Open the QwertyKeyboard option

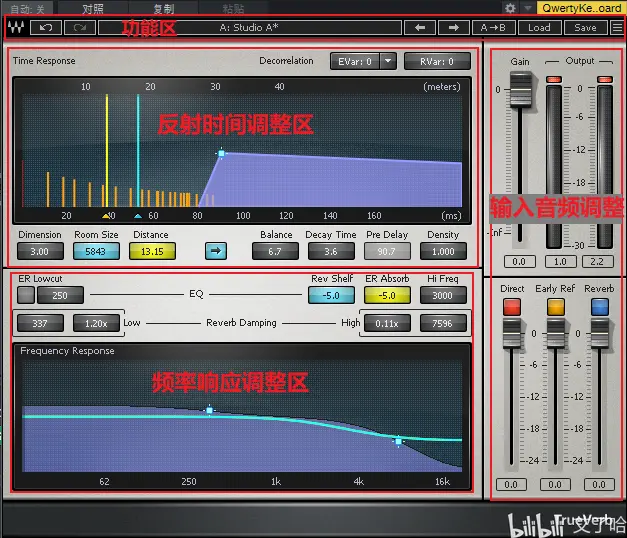(x=581, y=8)
